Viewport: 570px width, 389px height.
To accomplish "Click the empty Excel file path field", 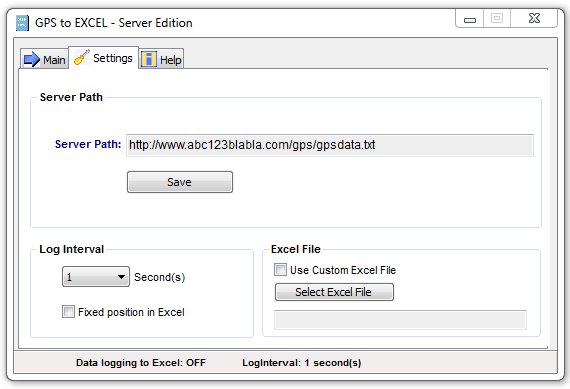I will 400,320.
